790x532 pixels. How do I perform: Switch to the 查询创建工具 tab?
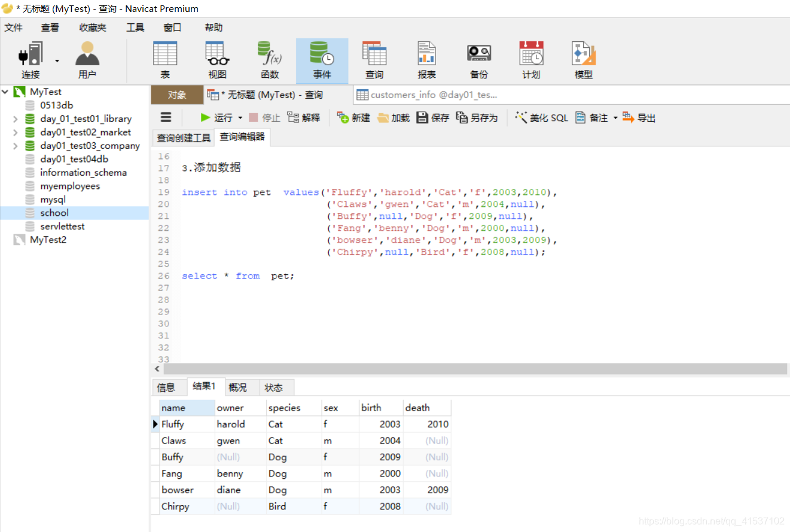(184, 138)
